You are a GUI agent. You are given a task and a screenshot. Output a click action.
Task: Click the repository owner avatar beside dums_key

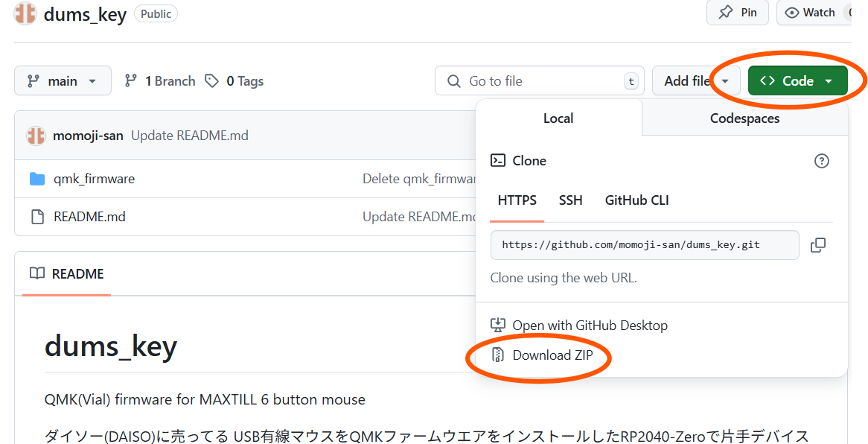click(25, 14)
